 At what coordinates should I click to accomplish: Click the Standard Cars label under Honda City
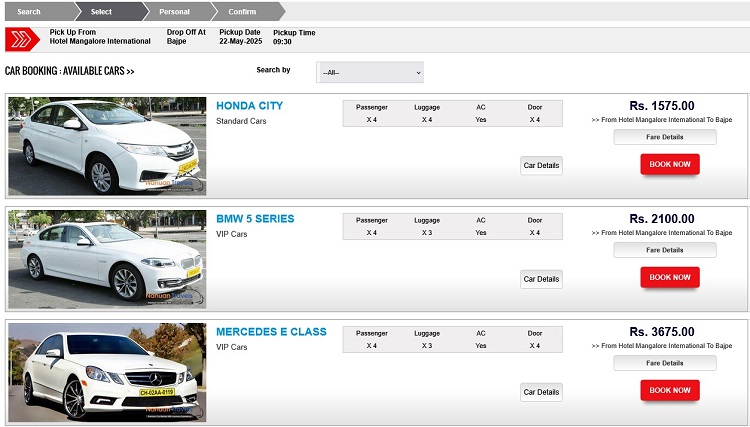click(x=241, y=121)
